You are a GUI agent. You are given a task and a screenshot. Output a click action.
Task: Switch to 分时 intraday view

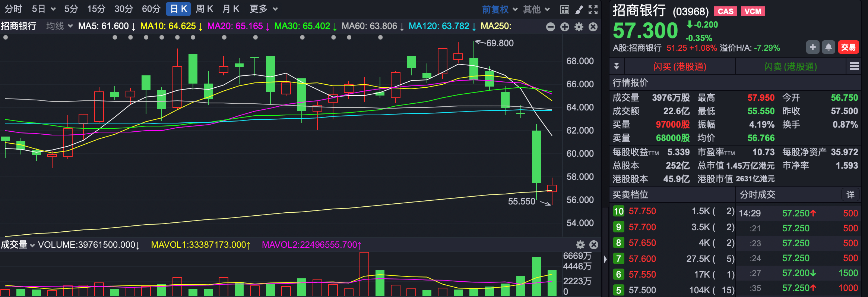tap(13, 9)
